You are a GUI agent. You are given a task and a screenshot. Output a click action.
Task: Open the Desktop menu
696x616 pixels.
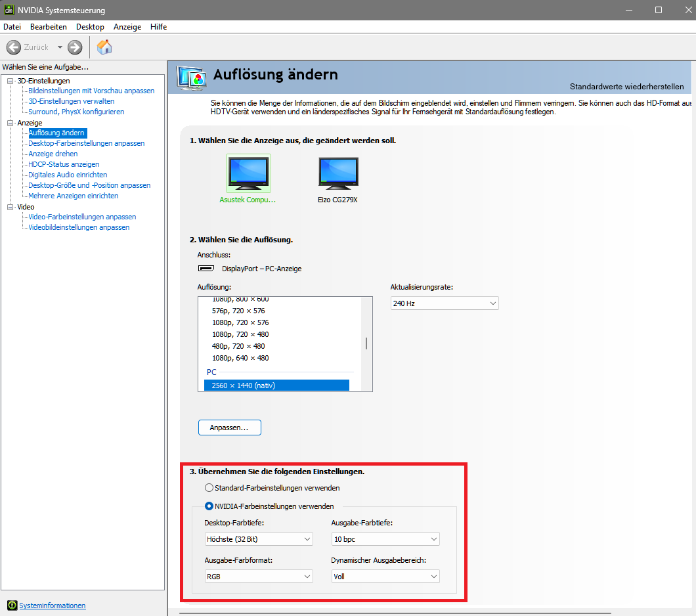90,27
